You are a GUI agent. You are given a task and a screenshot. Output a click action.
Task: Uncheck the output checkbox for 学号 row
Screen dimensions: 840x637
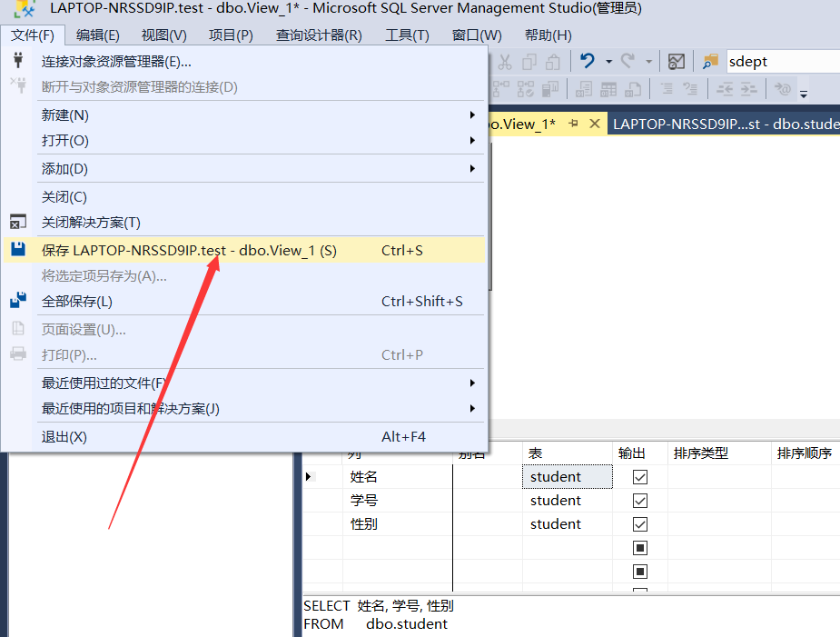[x=640, y=501]
